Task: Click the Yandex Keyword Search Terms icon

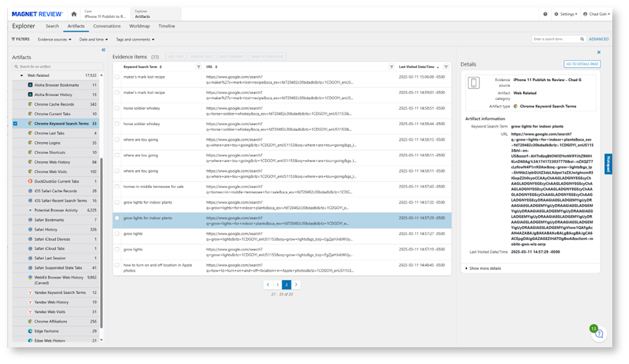Action: (30, 291)
